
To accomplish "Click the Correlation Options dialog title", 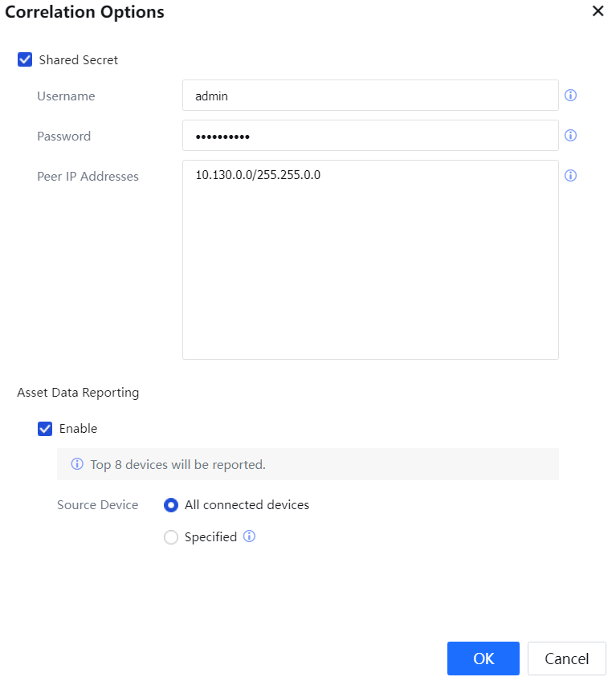I will 85,12.
